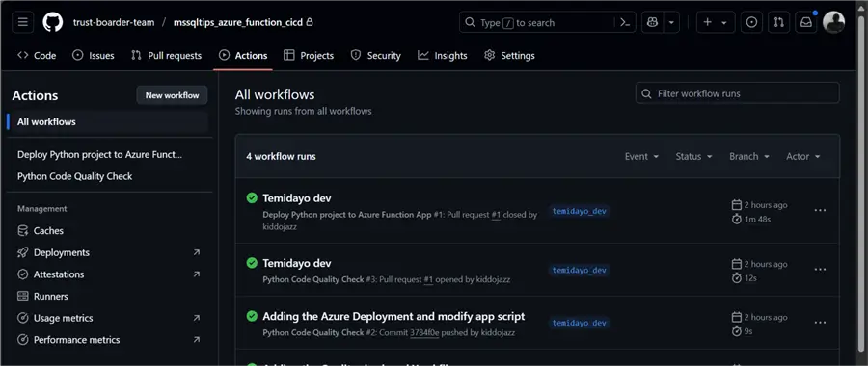The image size is (868, 366).
Task: Click external arrow next to Attestations
Action: (x=196, y=274)
